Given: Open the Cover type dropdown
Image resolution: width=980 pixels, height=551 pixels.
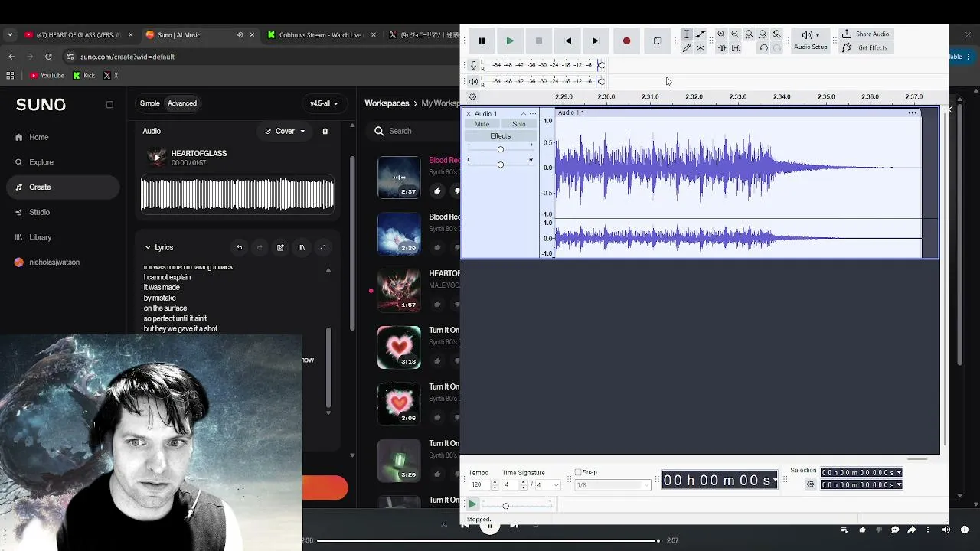Looking at the screenshot, I should point(285,131).
